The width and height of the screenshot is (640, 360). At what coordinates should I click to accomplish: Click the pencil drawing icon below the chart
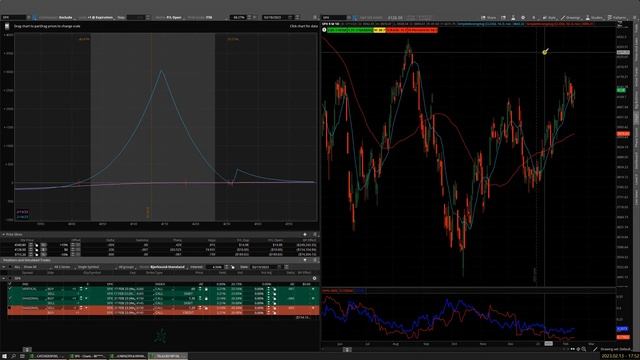(x=595, y=349)
